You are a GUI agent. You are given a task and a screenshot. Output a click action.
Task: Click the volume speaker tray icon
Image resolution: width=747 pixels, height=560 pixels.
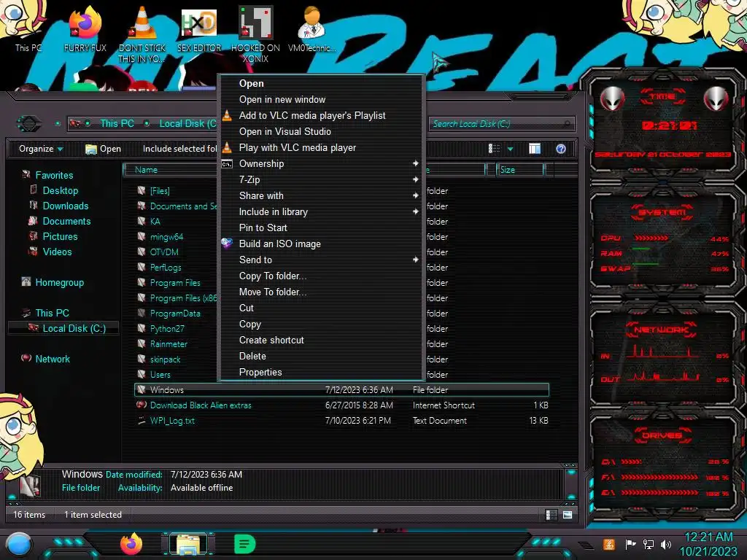pos(665,544)
